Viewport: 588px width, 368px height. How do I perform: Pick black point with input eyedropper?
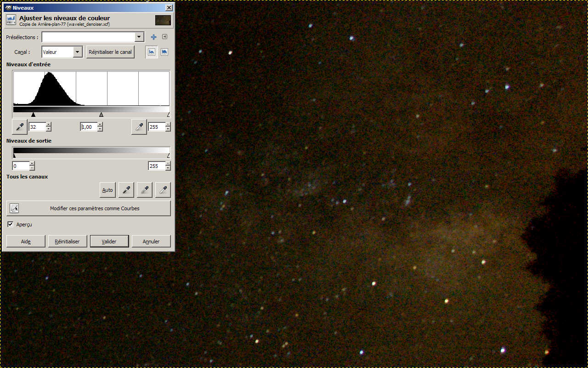19,126
